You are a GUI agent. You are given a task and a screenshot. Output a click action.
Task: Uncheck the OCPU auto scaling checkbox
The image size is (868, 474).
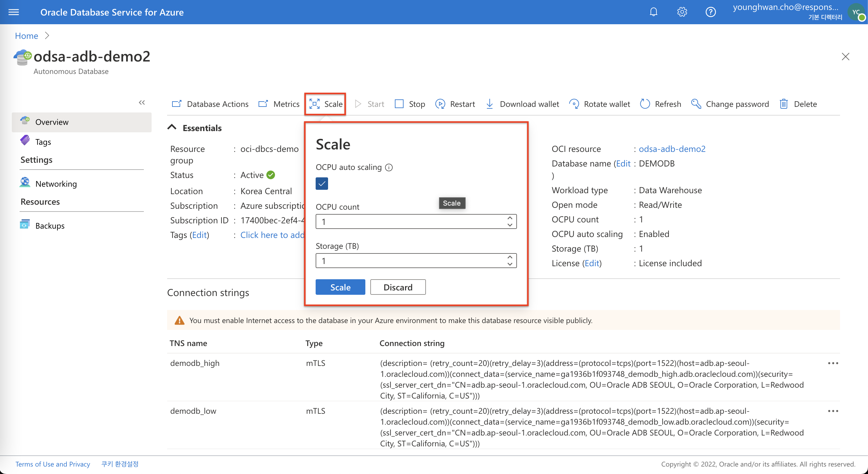click(x=322, y=184)
